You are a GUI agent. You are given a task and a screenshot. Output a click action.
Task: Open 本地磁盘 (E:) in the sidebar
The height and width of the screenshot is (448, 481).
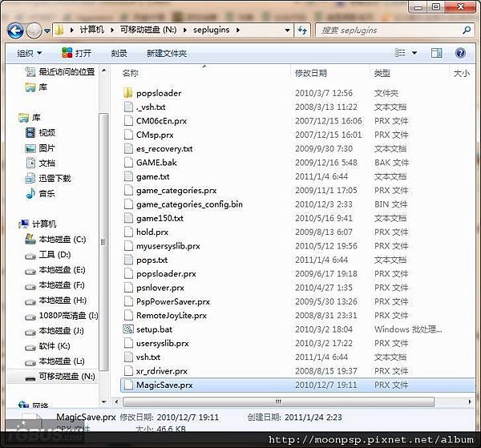tap(55, 270)
